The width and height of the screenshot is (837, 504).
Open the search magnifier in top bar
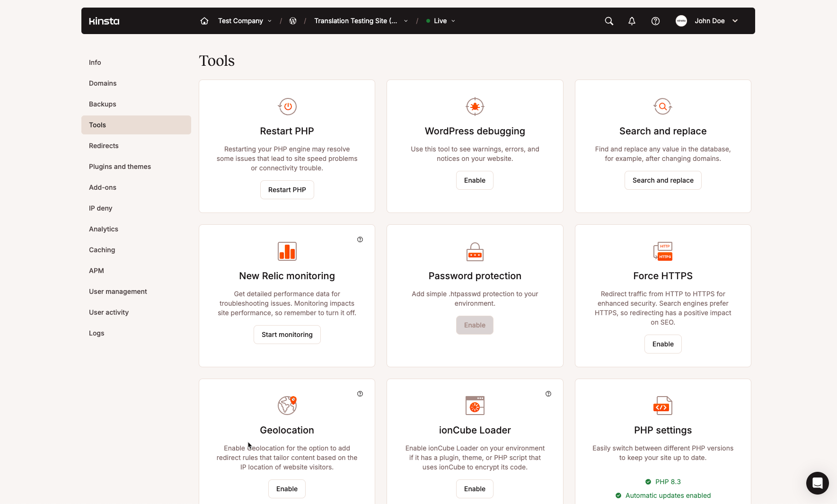[x=609, y=21]
